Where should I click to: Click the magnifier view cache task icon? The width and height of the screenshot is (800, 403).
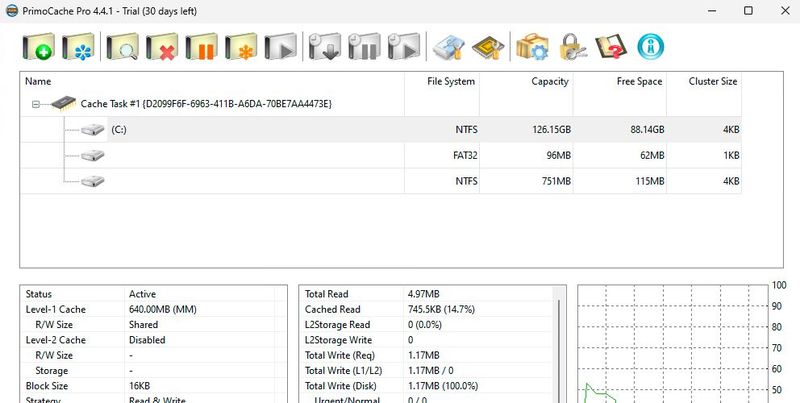click(122, 47)
